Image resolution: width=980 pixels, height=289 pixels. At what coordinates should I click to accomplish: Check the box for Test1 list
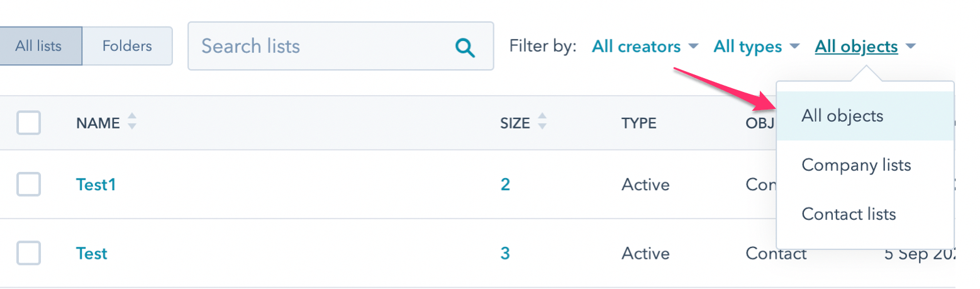[29, 184]
